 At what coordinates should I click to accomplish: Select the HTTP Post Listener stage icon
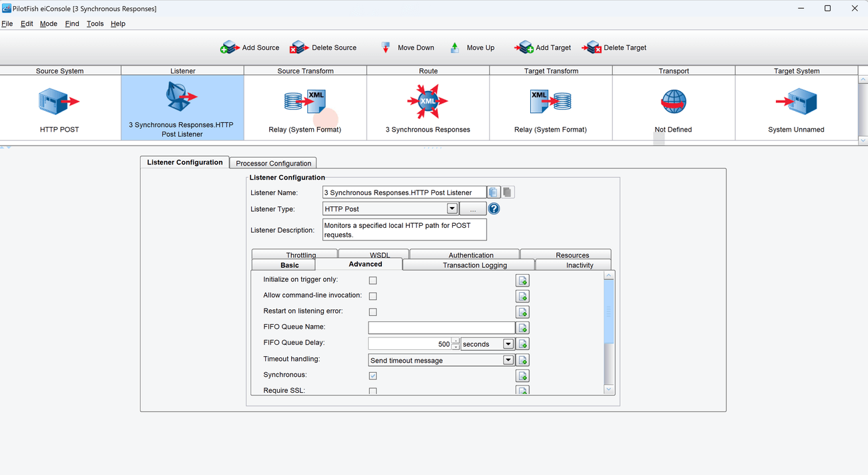pos(182,96)
